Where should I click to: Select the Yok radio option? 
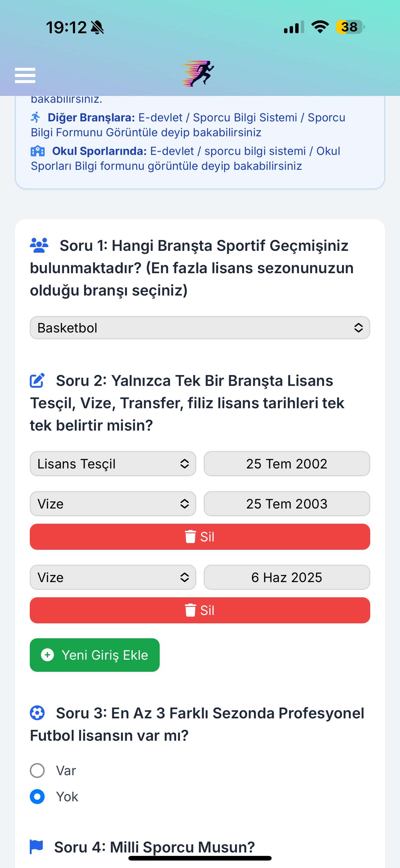coord(37,797)
